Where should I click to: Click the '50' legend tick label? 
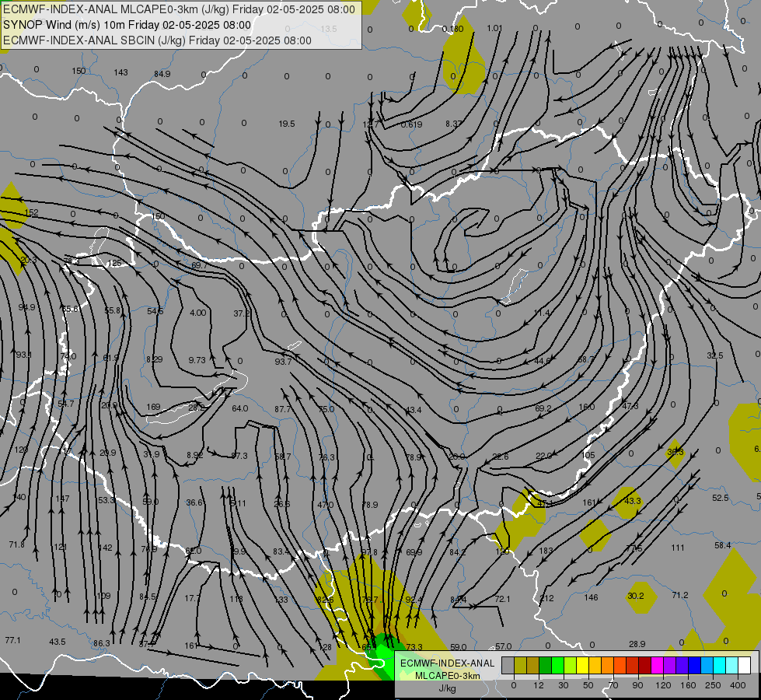point(588,685)
